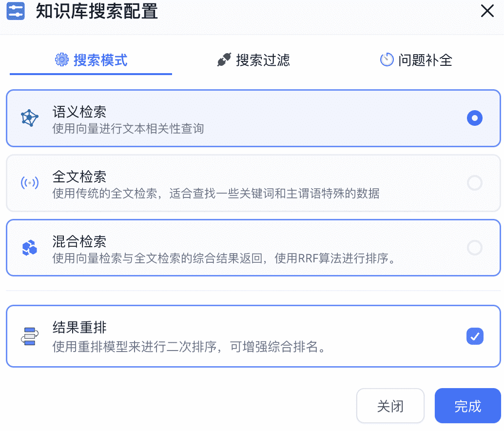Image resolution: width=504 pixels, height=431 pixels.
Task: Close the dialog with the X
Action: 487,11
